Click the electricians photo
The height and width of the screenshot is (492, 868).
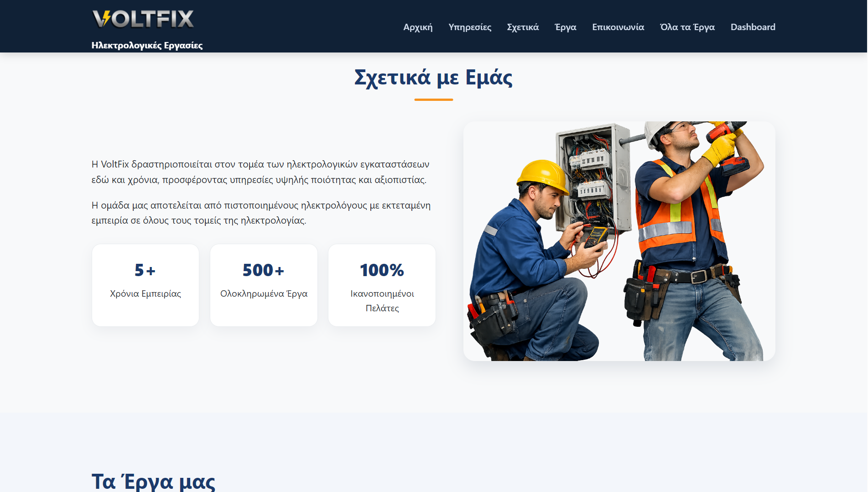[619, 241]
